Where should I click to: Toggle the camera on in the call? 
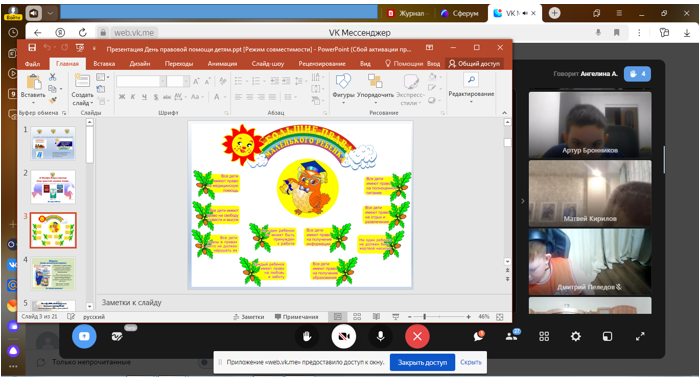click(343, 336)
